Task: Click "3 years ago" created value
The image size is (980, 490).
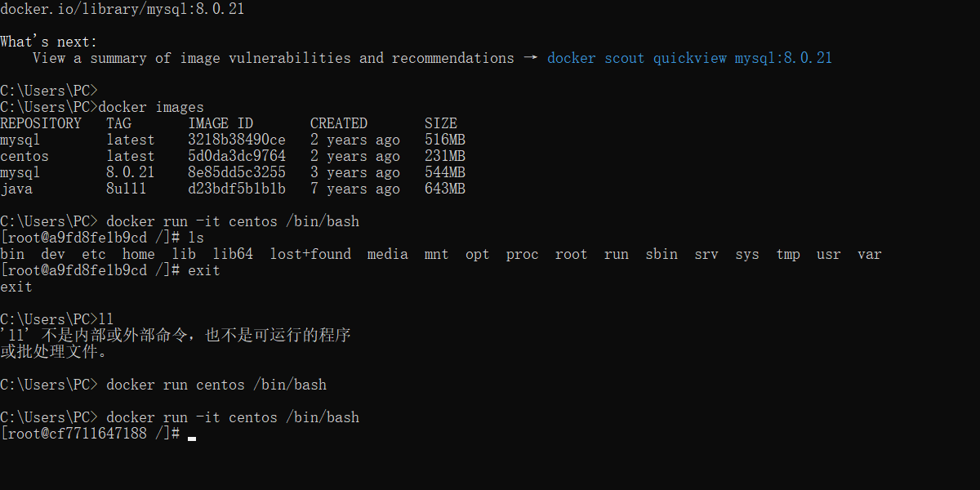Action: pyautogui.click(x=355, y=172)
